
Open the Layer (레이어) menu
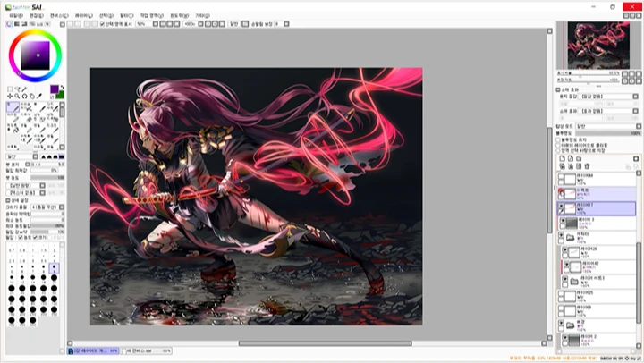[83, 15]
